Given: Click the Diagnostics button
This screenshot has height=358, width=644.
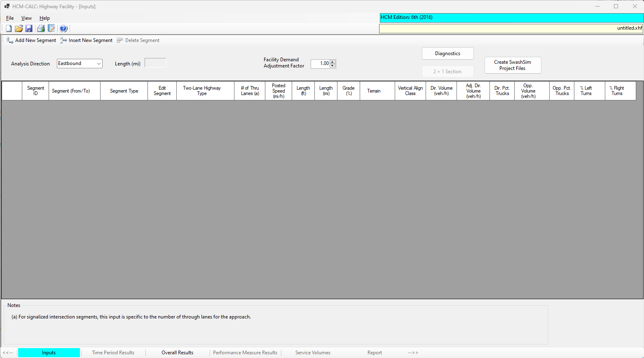Looking at the screenshot, I should [x=447, y=53].
